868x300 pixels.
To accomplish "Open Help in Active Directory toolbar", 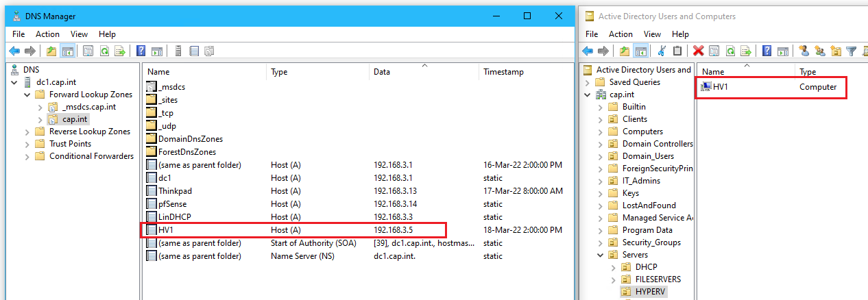I will (x=767, y=51).
